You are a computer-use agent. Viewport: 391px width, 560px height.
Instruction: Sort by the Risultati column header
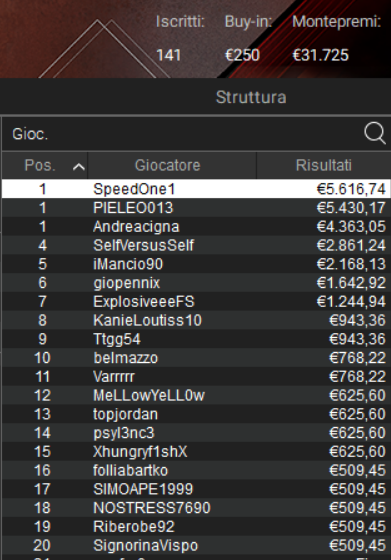324,165
